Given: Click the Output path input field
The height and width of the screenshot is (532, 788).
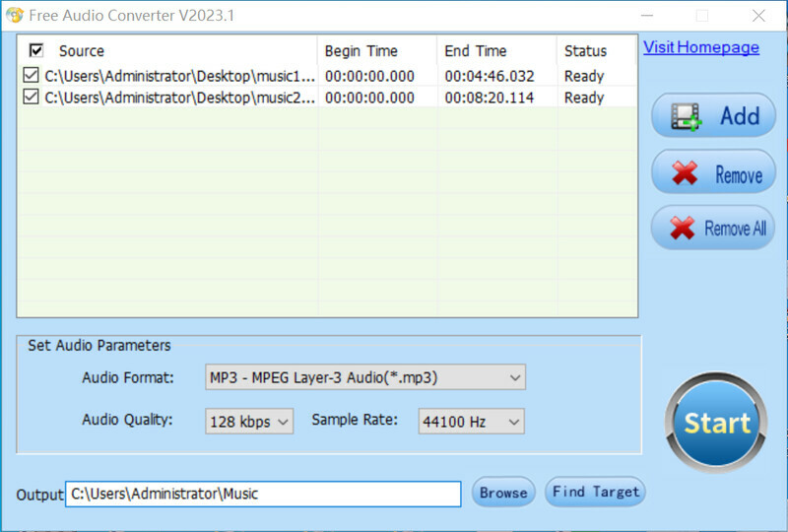Looking at the screenshot, I should point(263,494).
